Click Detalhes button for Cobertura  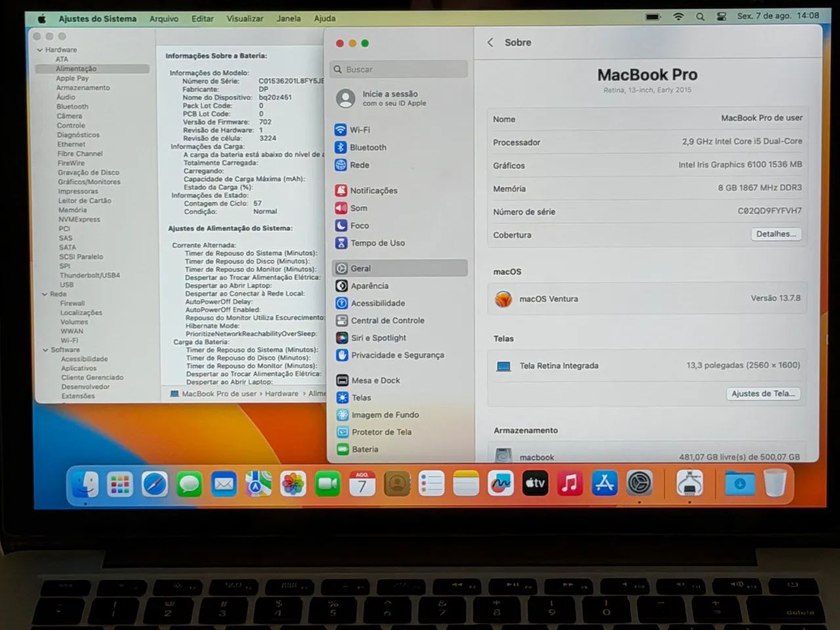(x=776, y=234)
